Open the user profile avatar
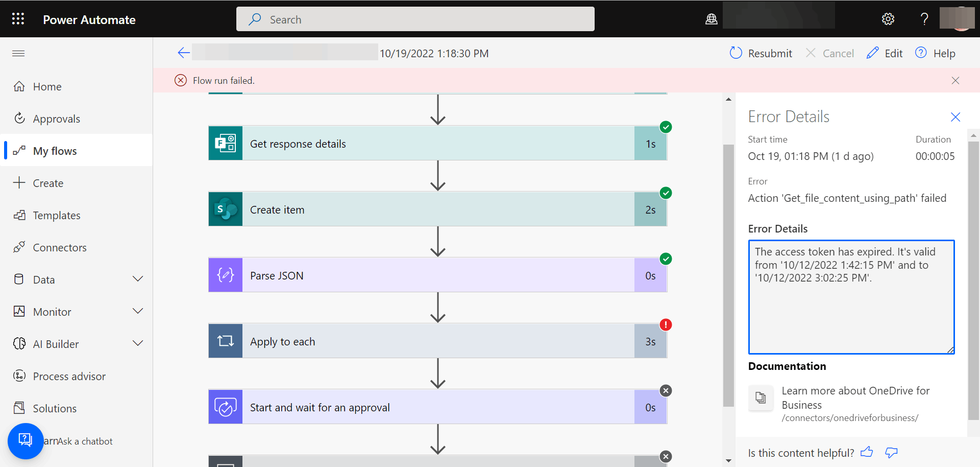 pyautogui.click(x=957, y=19)
